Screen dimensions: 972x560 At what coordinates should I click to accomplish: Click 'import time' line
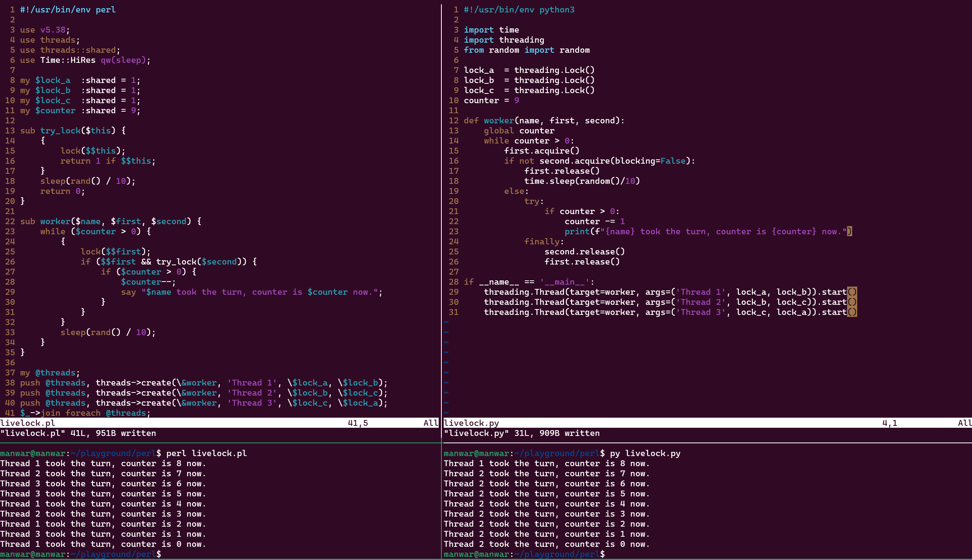point(491,30)
